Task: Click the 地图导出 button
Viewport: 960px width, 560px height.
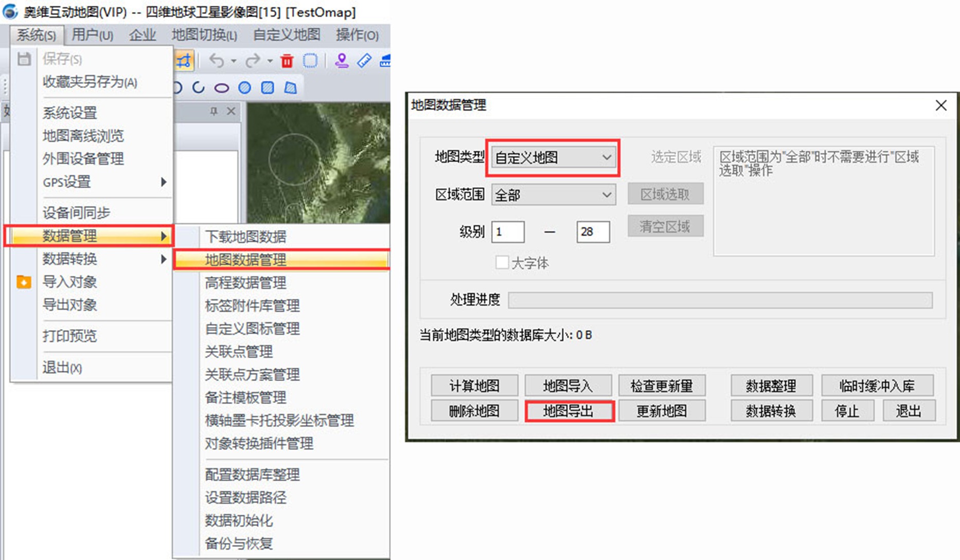Action: pos(568,411)
